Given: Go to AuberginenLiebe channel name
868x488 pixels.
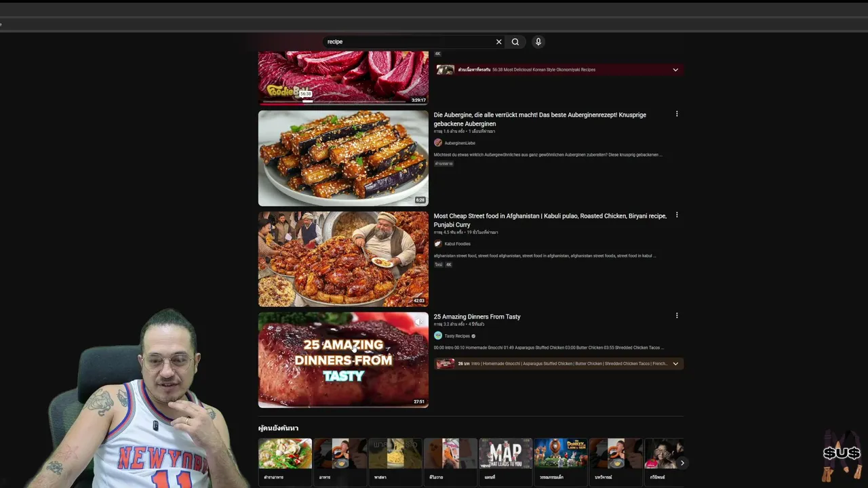Looking at the screenshot, I should click(460, 143).
